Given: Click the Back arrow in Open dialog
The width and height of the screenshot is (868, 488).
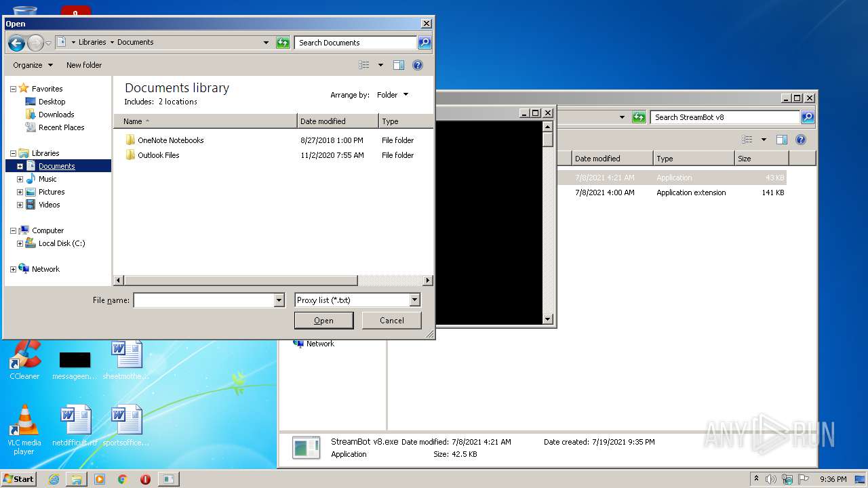Looking at the screenshot, I should [x=16, y=43].
